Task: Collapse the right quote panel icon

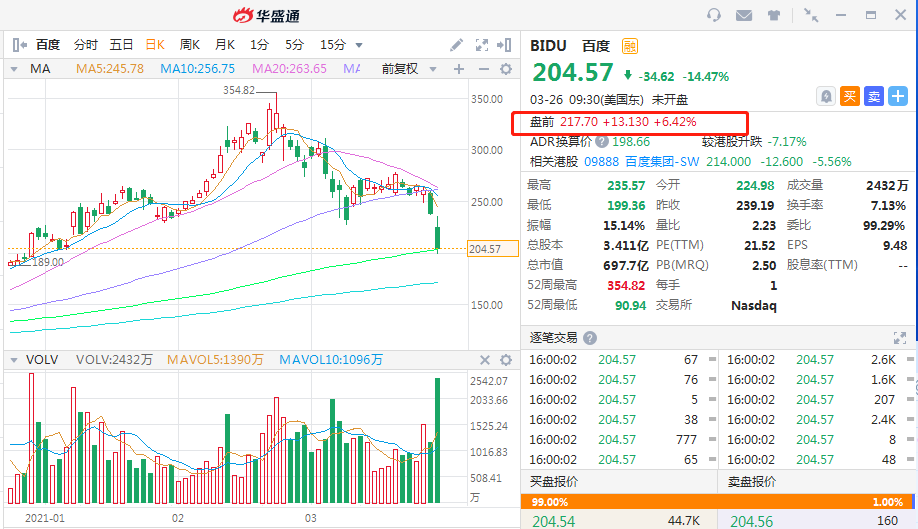Action: pyautogui.click(x=504, y=44)
